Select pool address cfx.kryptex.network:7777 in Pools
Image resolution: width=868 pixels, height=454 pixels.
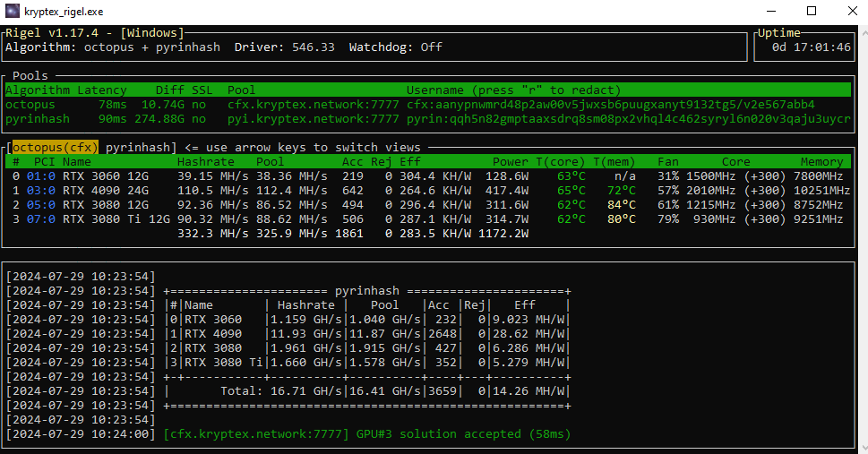tap(314, 105)
